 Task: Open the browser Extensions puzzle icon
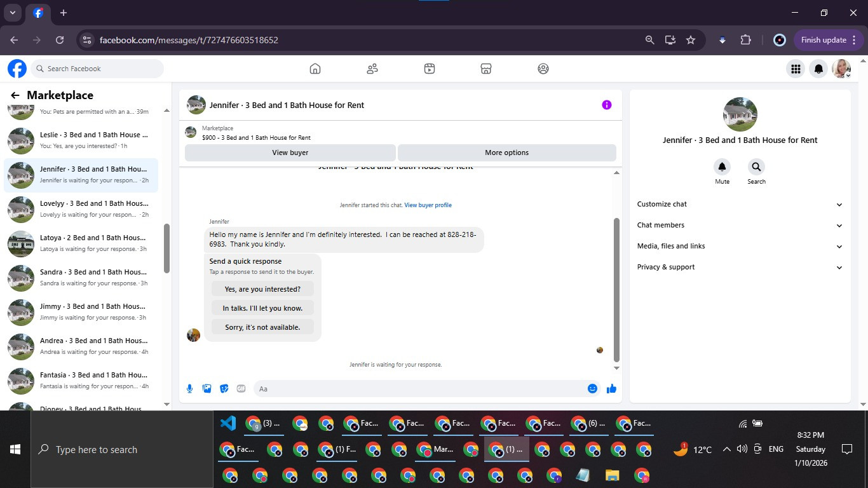[x=746, y=40]
